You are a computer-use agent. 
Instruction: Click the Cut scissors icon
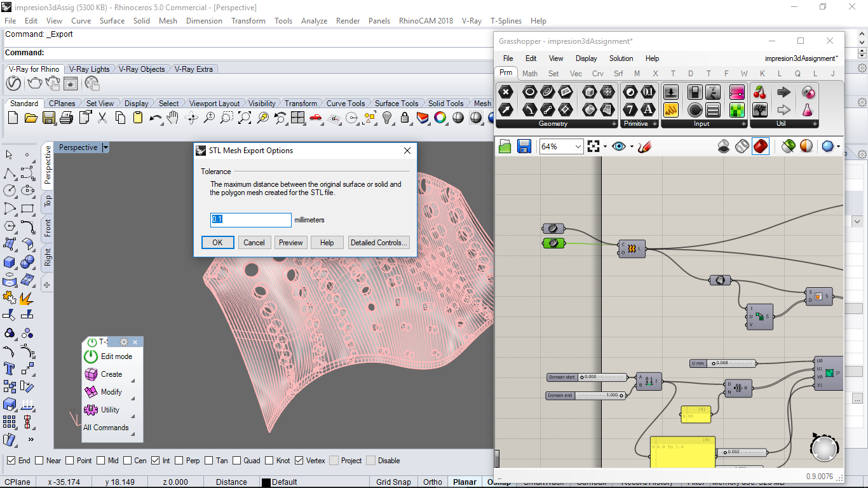pyautogui.click(x=102, y=118)
